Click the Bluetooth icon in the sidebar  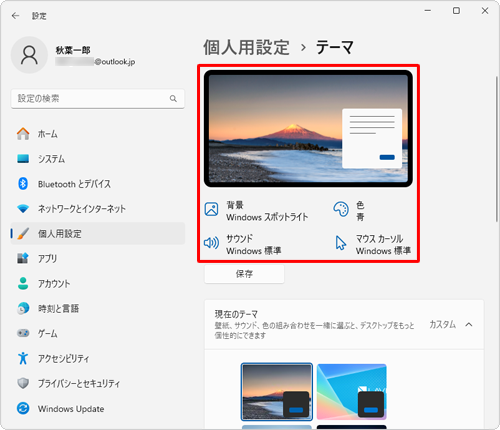point(23,184)
